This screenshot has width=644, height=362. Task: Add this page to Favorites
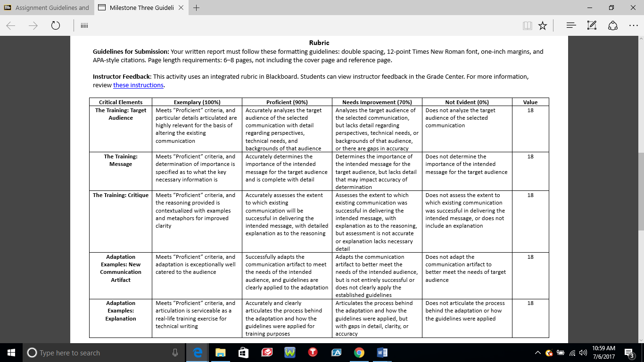coord(542,25)
